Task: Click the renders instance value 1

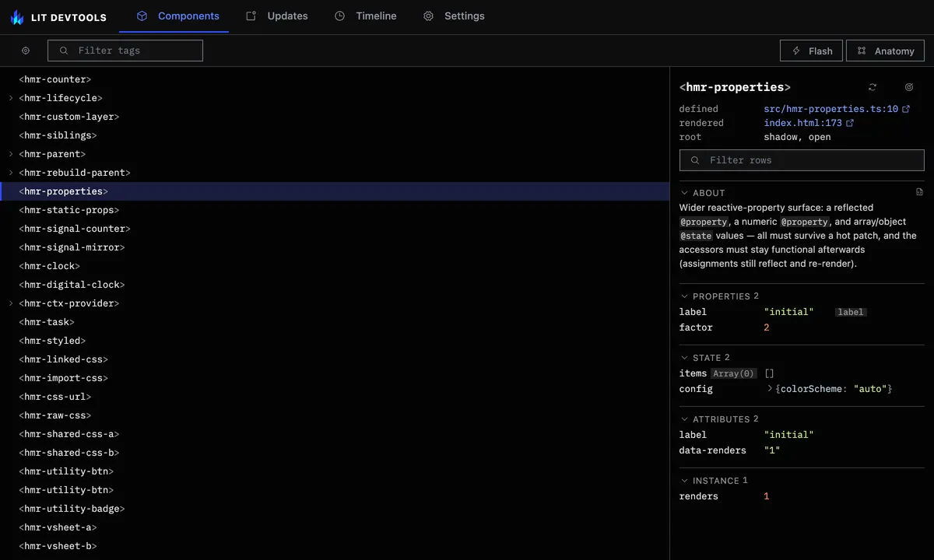Action: (x=767, y=496)
